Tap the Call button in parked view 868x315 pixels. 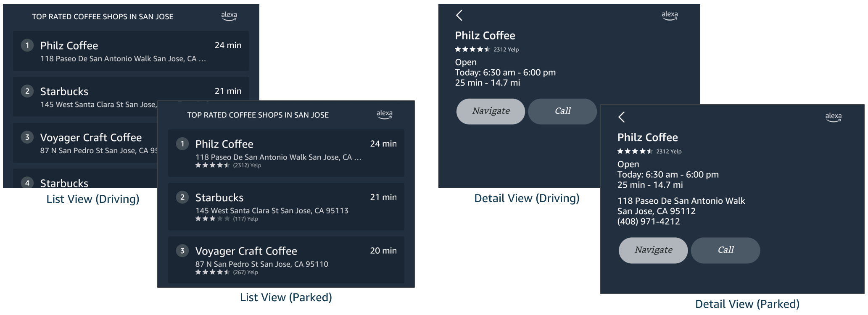[725, 250]
